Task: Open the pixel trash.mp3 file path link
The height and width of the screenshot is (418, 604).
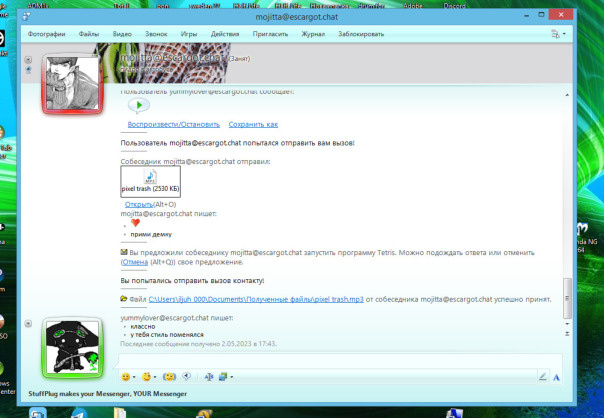Action: (256, 299)
